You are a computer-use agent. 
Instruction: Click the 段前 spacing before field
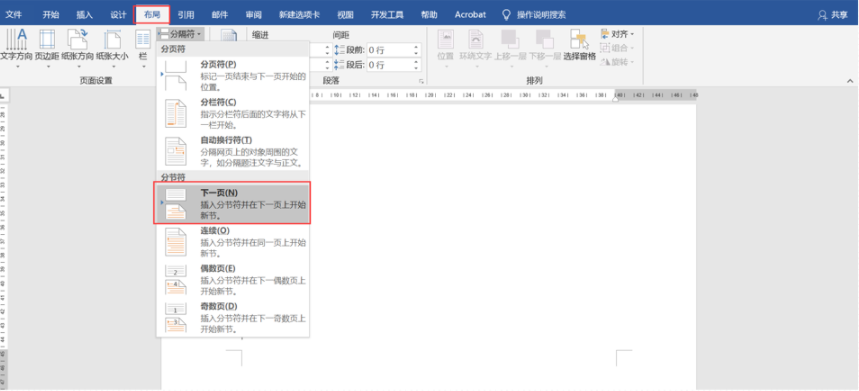[x=389, y=50]
